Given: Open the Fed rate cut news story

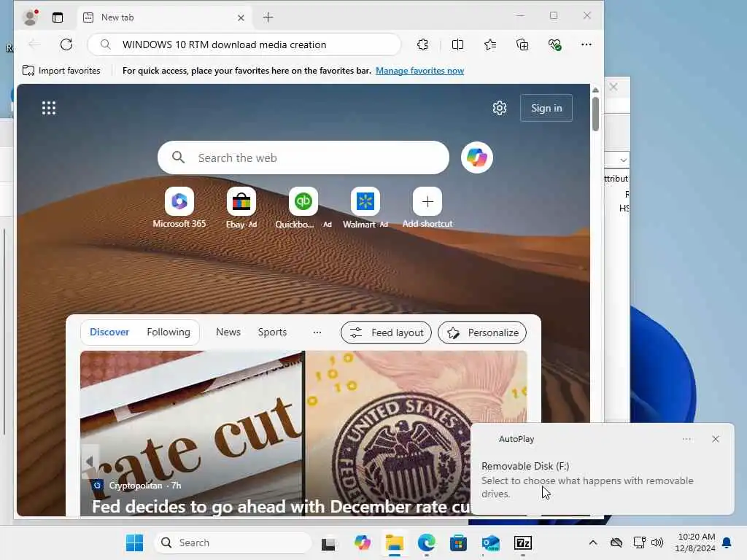Looking at the screenshot, I should coord(281,507).
